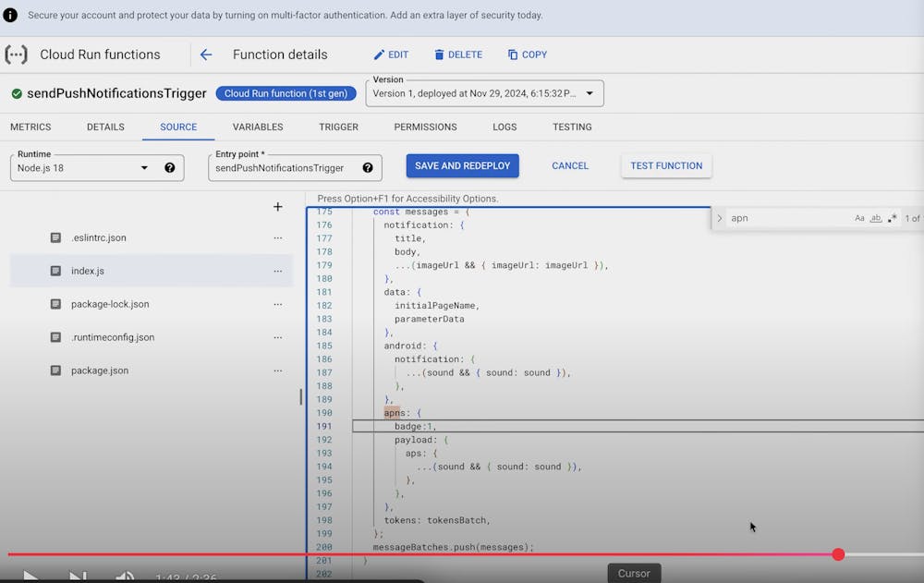
Task: Open the TESTING tab
Action: 572,127
